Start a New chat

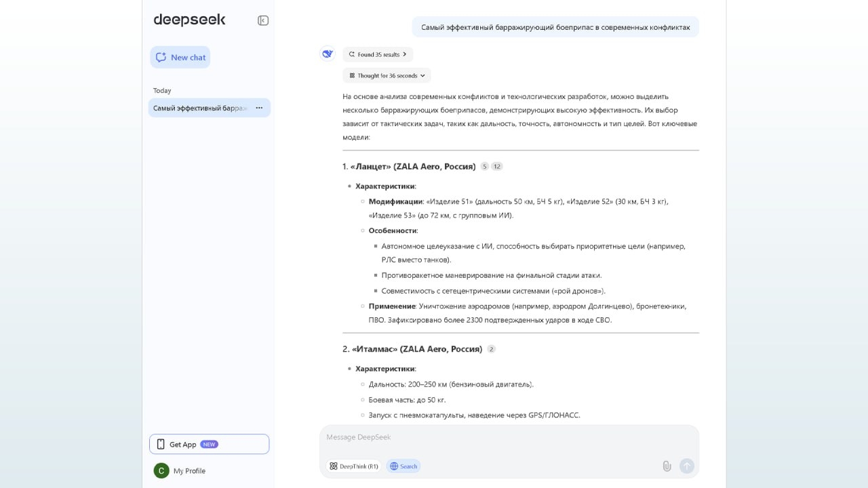(x=180, y=57)
